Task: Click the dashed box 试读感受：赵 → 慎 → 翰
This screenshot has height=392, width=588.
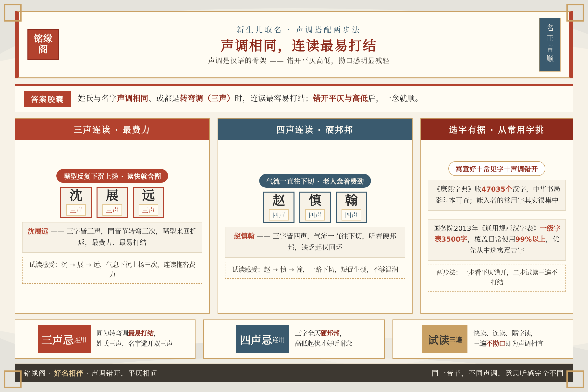Action: [315, 270]
